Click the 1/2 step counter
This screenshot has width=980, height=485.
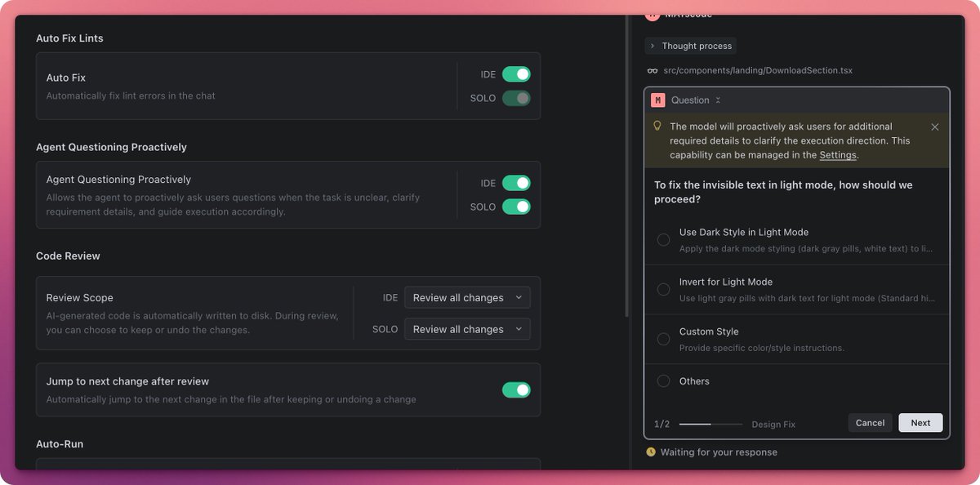pos(661,424)
